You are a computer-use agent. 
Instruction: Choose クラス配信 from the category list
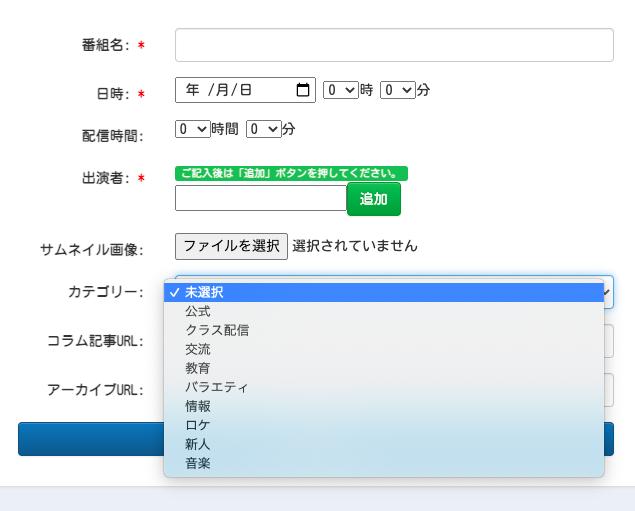click(x=384, y=330)
